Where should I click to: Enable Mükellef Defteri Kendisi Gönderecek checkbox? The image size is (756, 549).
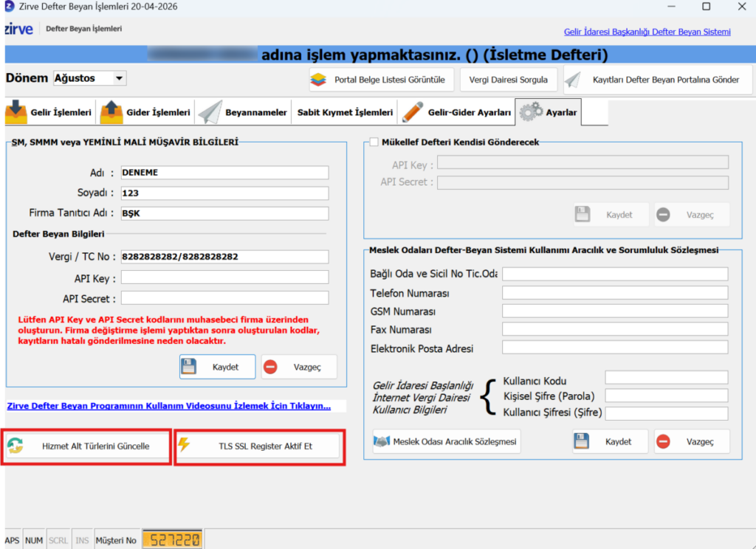(x=374, y=142)
